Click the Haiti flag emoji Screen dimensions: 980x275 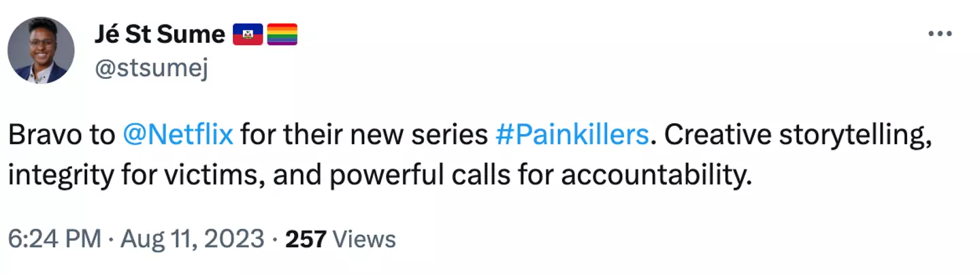pyautogui.click(x=248, y=33)
